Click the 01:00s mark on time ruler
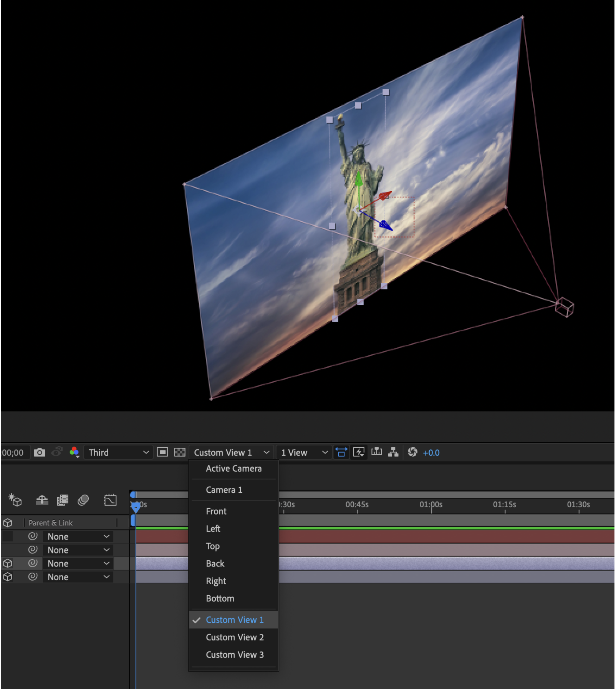This screenshot has width=616, height=691. click(x=431, y=505)
